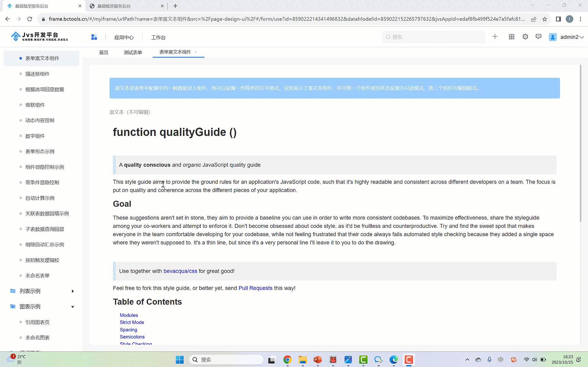
Task: Open the nine-dot apps grid icon
Action: pos(512,37)
